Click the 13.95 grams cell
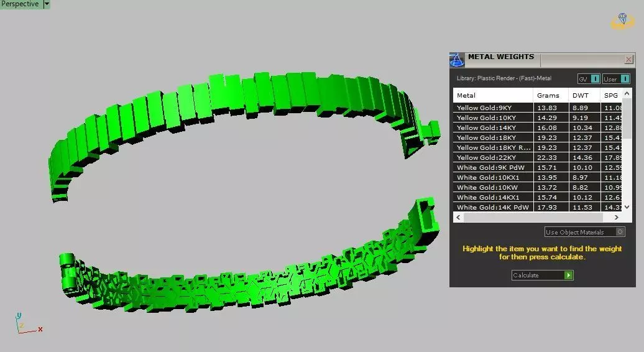644x352 pixels. pos(551,177)
